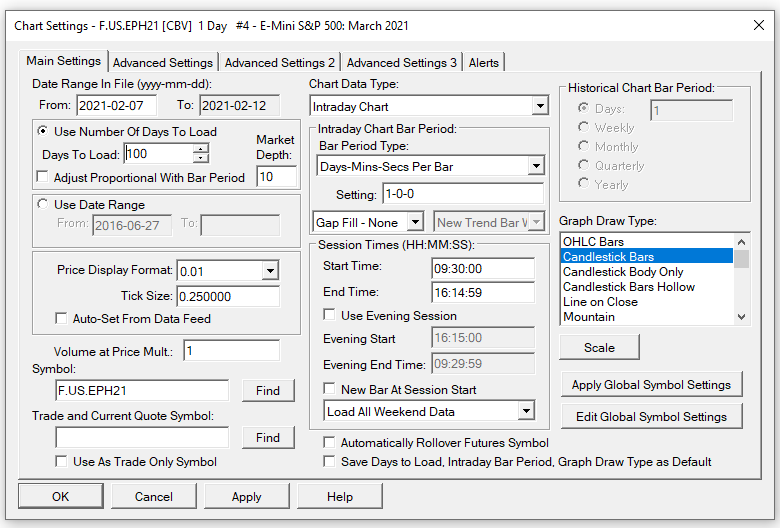Click the Cancel button
Viewport: 780px width, 528px height.
tap(154, 496)
